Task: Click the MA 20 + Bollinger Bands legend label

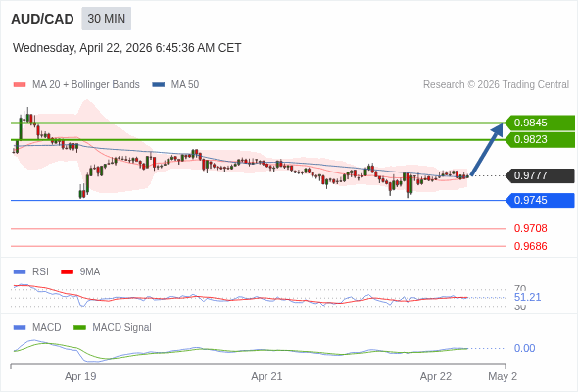Action: [86, 85]
